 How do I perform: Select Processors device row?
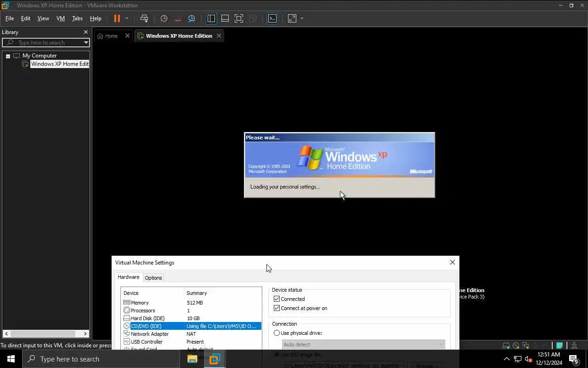coord(191,310)
